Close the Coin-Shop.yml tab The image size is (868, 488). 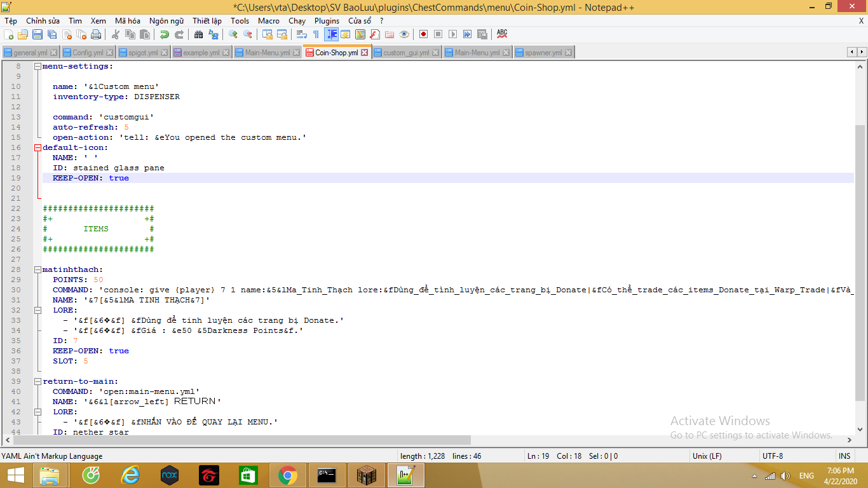(x=365, y=53)
